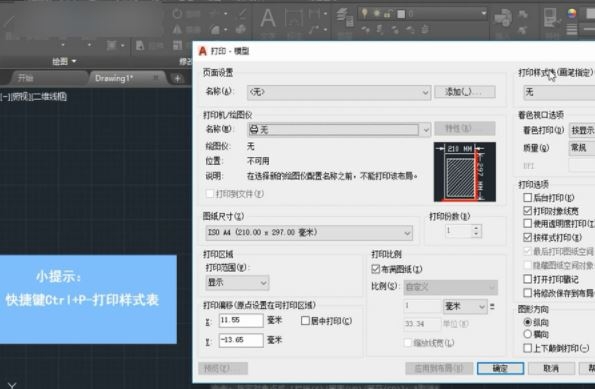Click the 预览 button
The width and height of the screenshot is (595, 389).
(223, 368)
